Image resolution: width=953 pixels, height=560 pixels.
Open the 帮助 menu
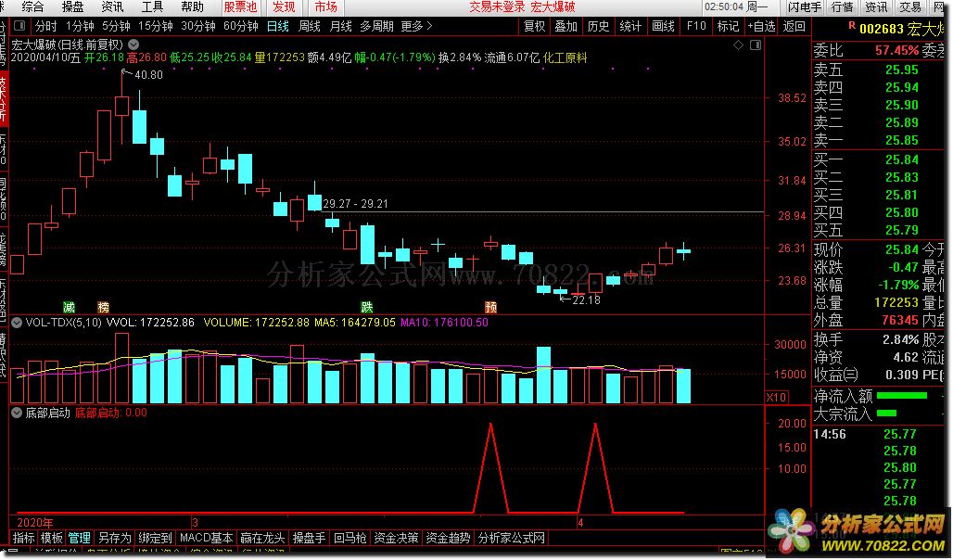[192, 7]
